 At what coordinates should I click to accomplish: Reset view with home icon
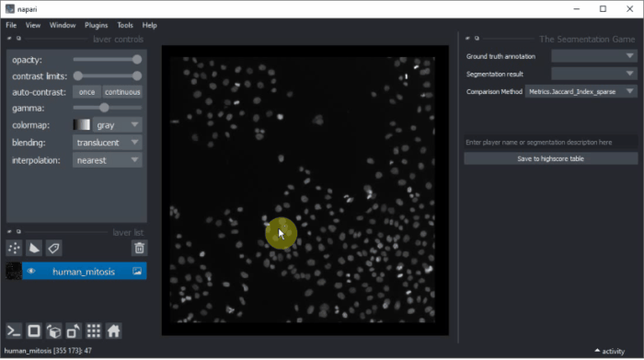tap(113, 331)
